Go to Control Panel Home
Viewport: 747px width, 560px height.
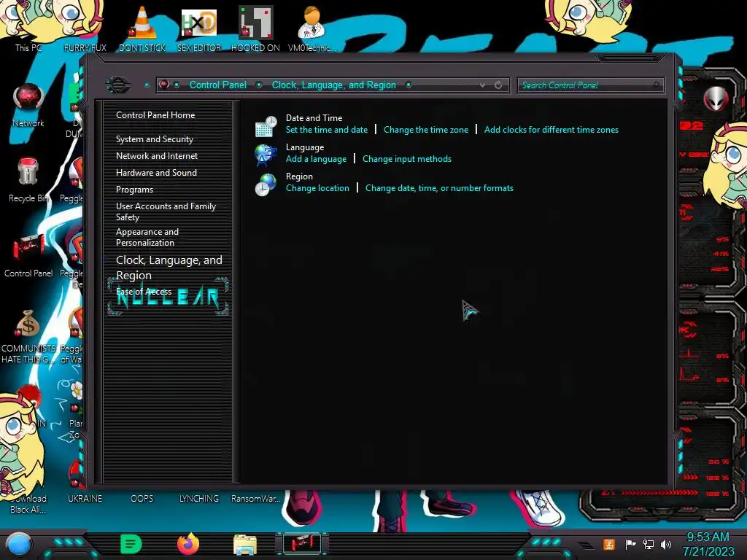[x=155, y=114]
